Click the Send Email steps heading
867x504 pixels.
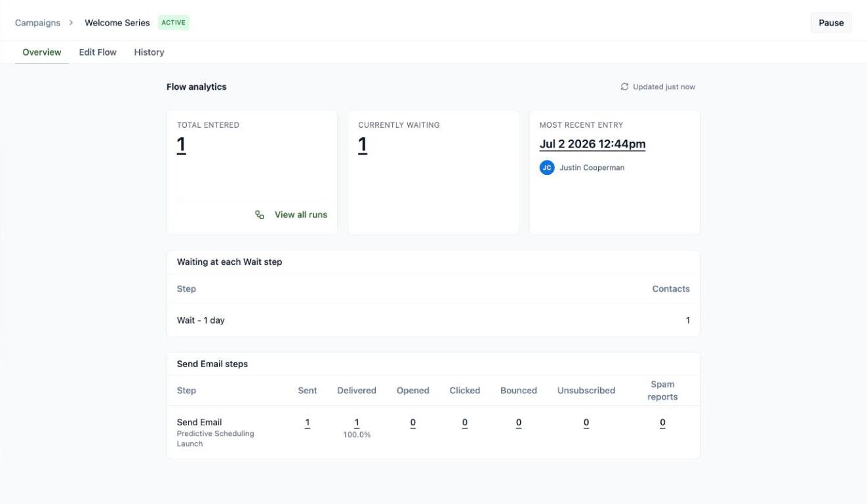point(212,364)
